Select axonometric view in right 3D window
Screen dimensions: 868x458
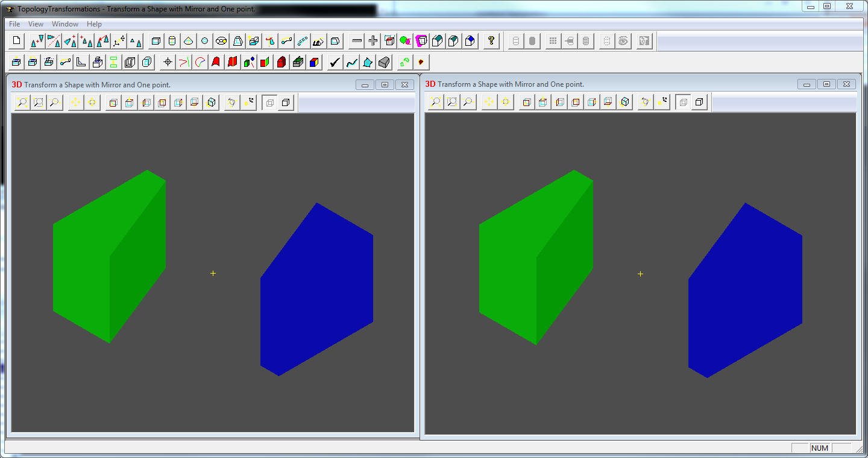(625, 102)
